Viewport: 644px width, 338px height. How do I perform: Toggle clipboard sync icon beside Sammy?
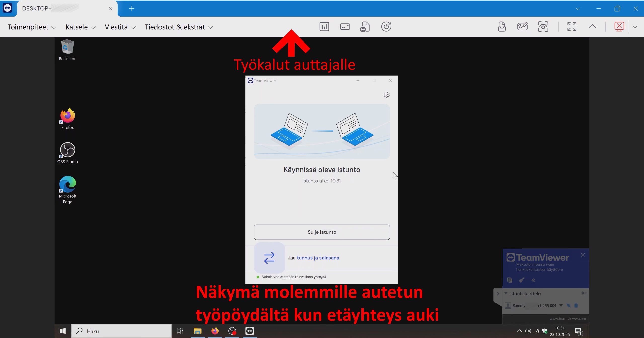(576, 306)
